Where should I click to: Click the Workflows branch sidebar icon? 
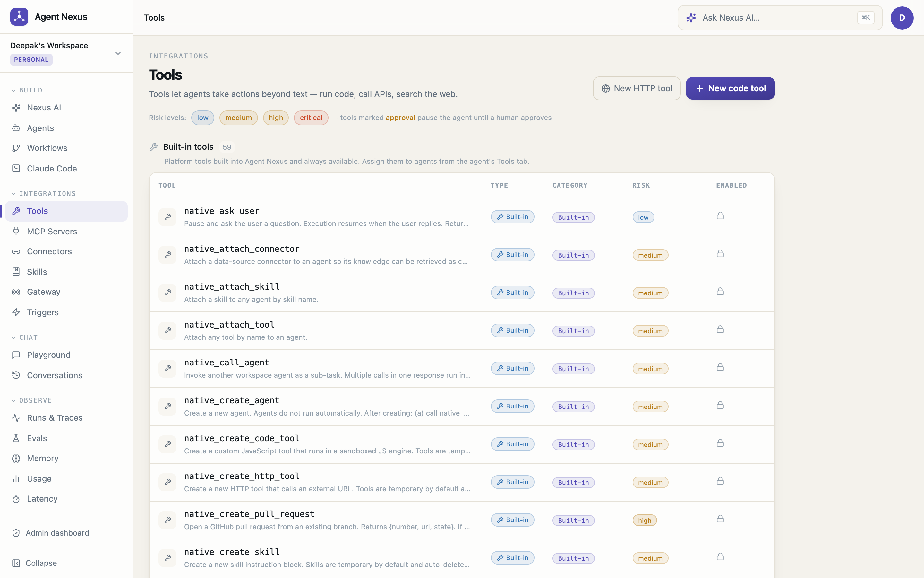click(x=16, y=148)
